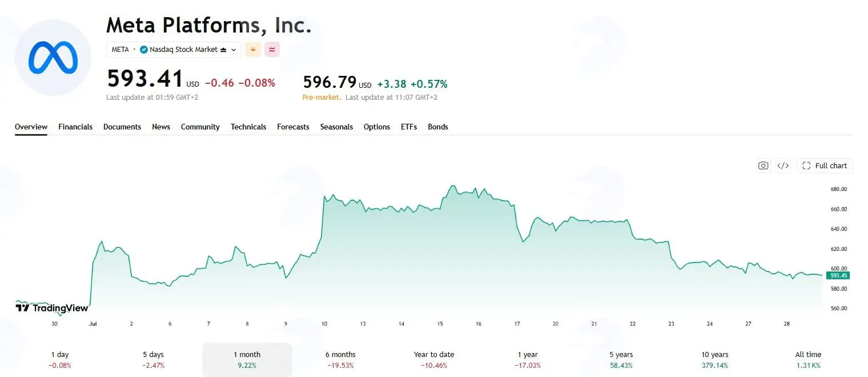Select the 6 months range
This screenshot has height=377, width=868.
340,359
